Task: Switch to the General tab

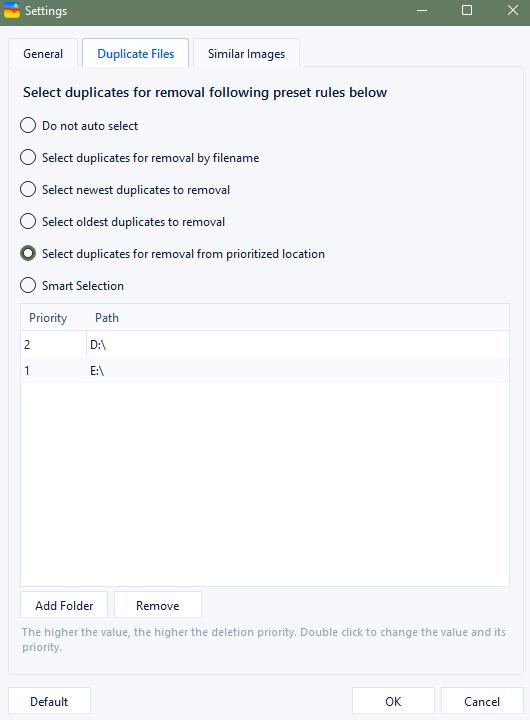Action: [x=43, y=54]
